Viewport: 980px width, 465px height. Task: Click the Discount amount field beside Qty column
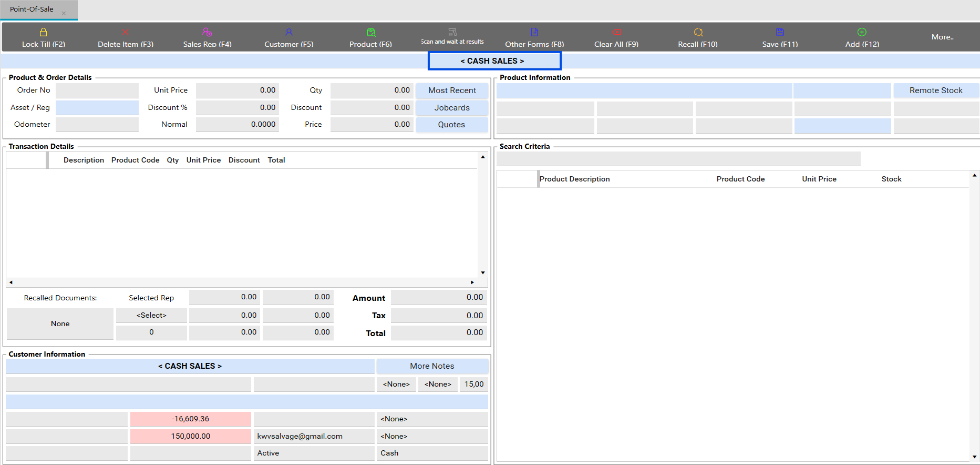point(372,108)
